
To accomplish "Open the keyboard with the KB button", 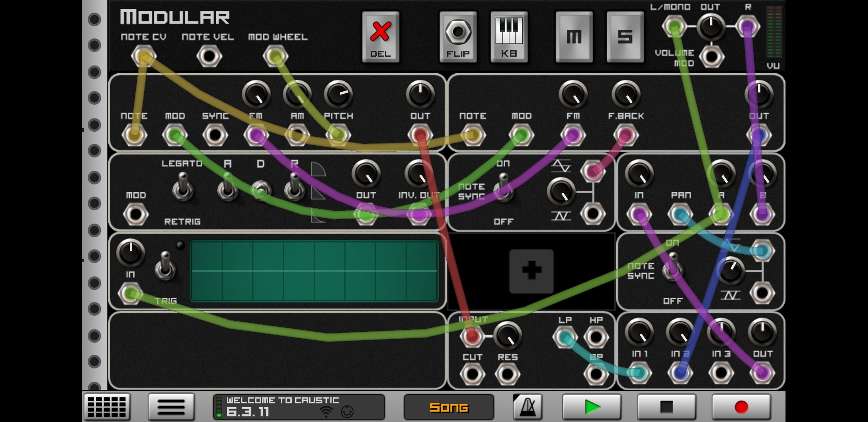I will point(509,37).
